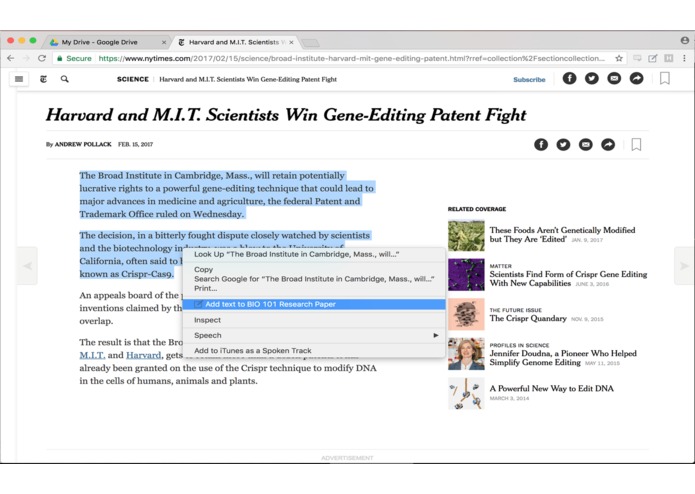Viewport: 695px width, 494px height.
Task: Reload the page with refresh icon
Action: pyautogui.click(x=42, y=58)
